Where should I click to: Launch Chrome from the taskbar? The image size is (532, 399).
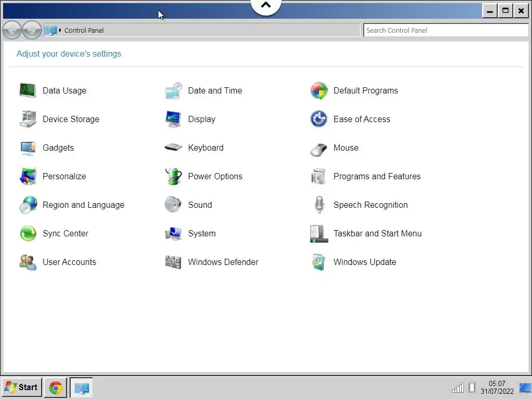tap(56, 388)
